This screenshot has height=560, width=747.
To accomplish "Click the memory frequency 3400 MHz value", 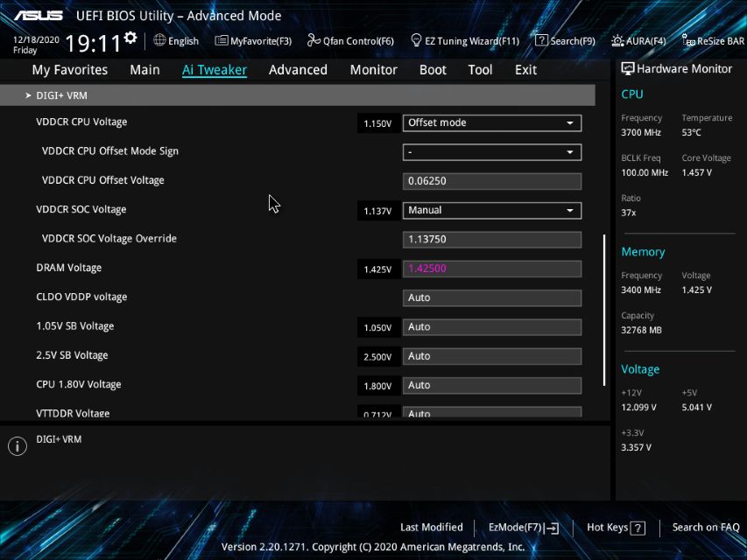I will click(x=641, y=290).
